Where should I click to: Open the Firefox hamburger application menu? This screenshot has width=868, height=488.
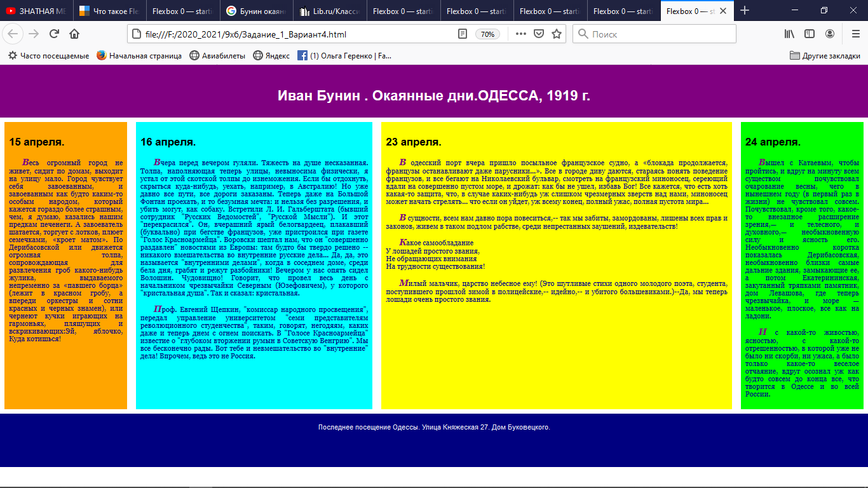tap(855, 34)
